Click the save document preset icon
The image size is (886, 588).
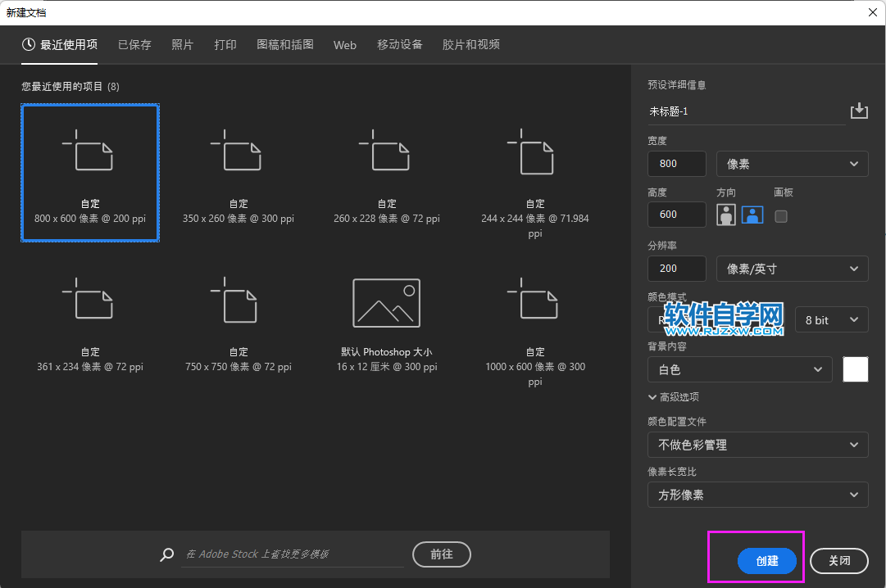point(859,110)
